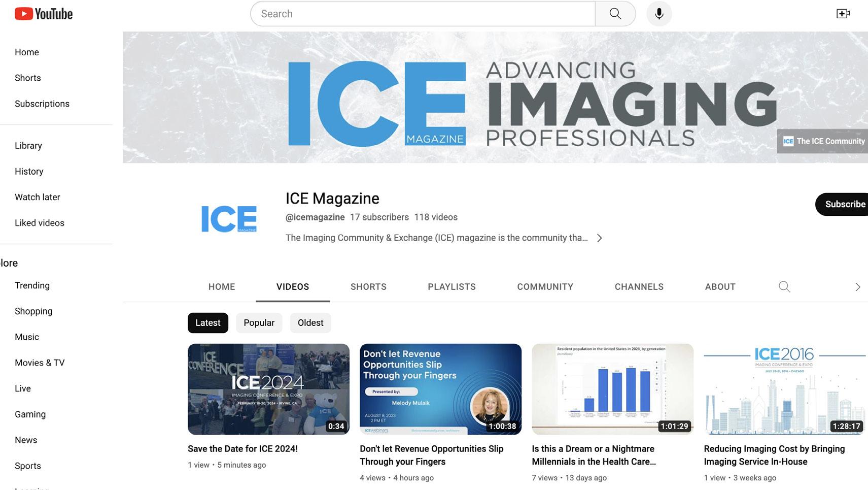Screen dimensions: 868x490
Task: Subscribe to ICE Magazine channel
Action: pos(842,204)
